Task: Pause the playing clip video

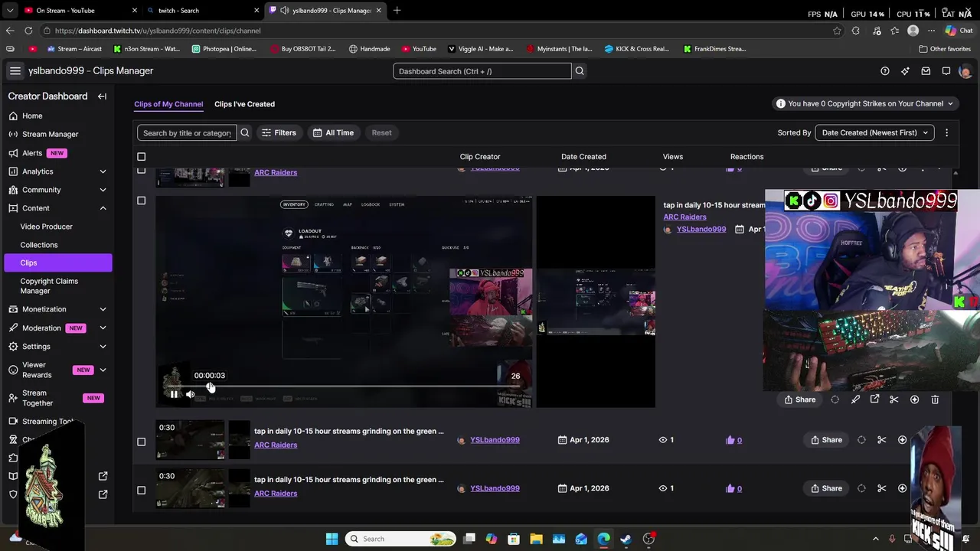Action: [x=174, y=395]
